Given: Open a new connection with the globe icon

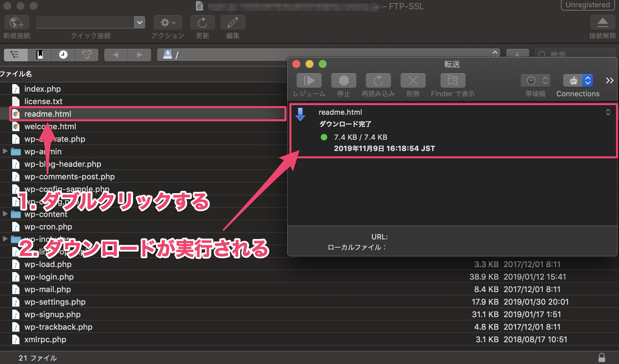Looking at the screenshot, I should point(16,22).
